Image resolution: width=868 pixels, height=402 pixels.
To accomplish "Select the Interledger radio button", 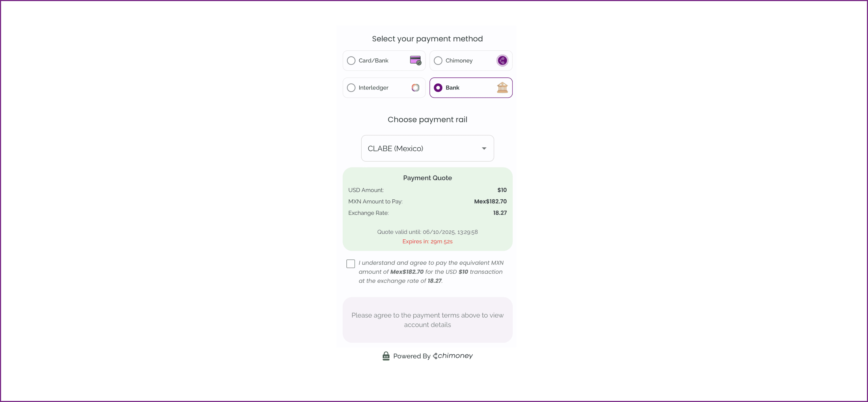I will point(351,88).
